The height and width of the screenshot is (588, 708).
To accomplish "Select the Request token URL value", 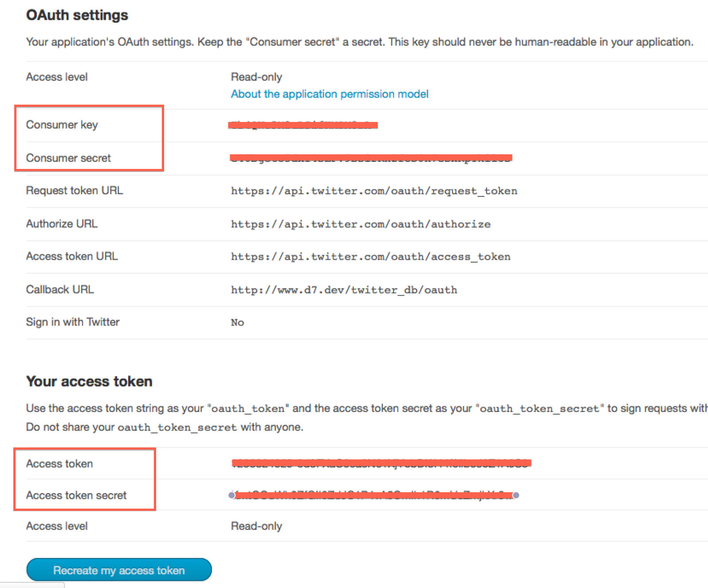I will (374, 191).
